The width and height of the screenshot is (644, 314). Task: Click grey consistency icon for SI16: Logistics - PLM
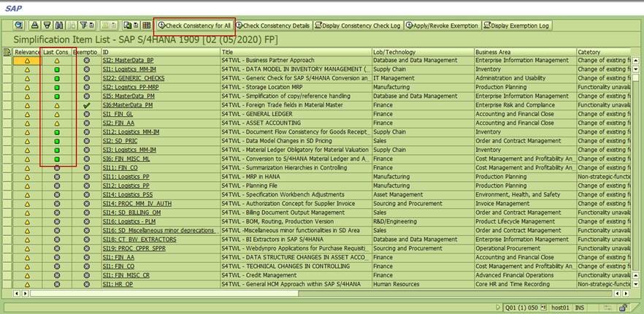(x=57, y=221)
